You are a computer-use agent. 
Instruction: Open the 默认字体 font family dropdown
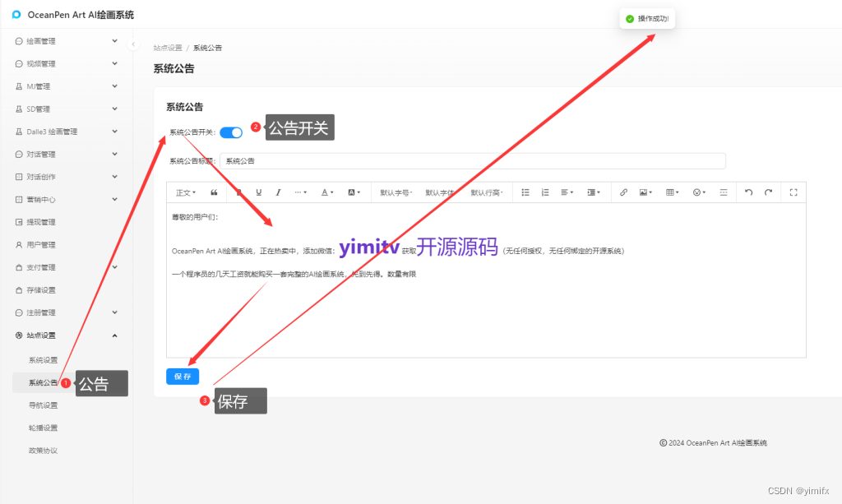(x=441, y=192)
